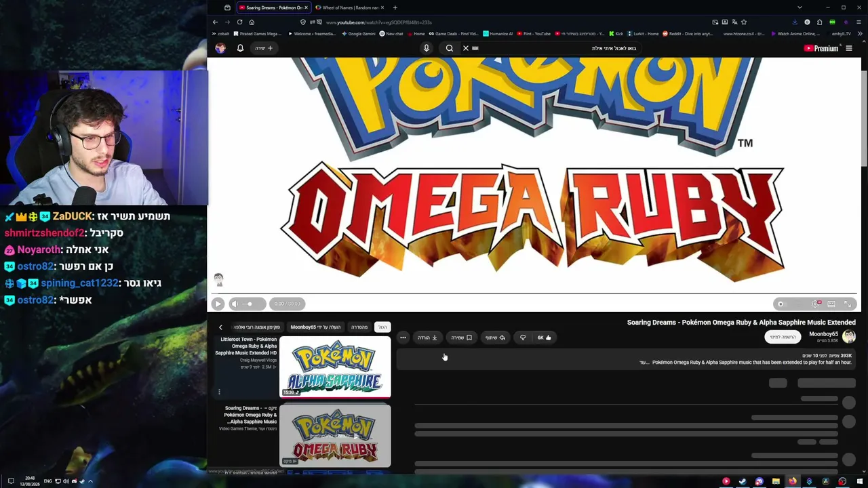Screen dimensions: 868x488
Task: Go back in browser history
Action: 216,22
